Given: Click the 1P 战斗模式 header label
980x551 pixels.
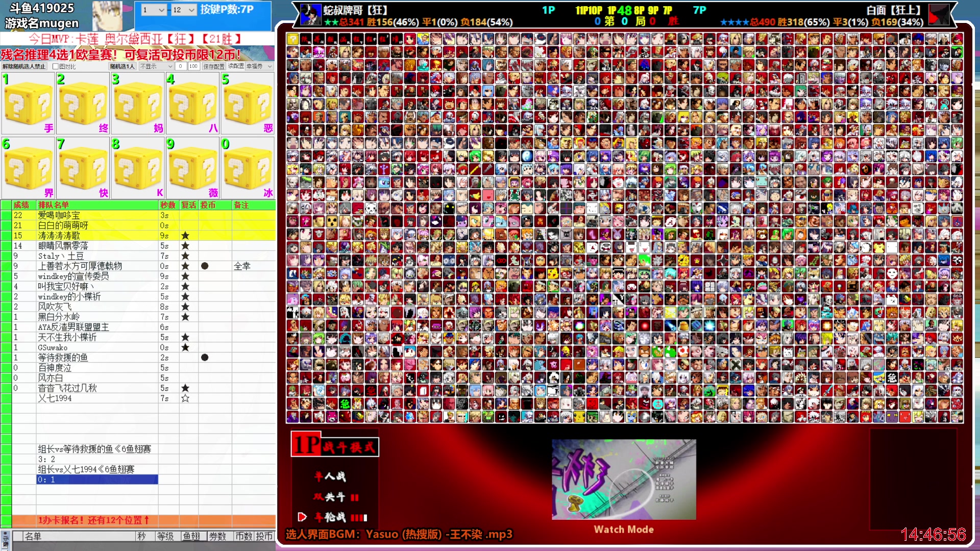Looking at the screenshot, I should (x=335, y=444).
